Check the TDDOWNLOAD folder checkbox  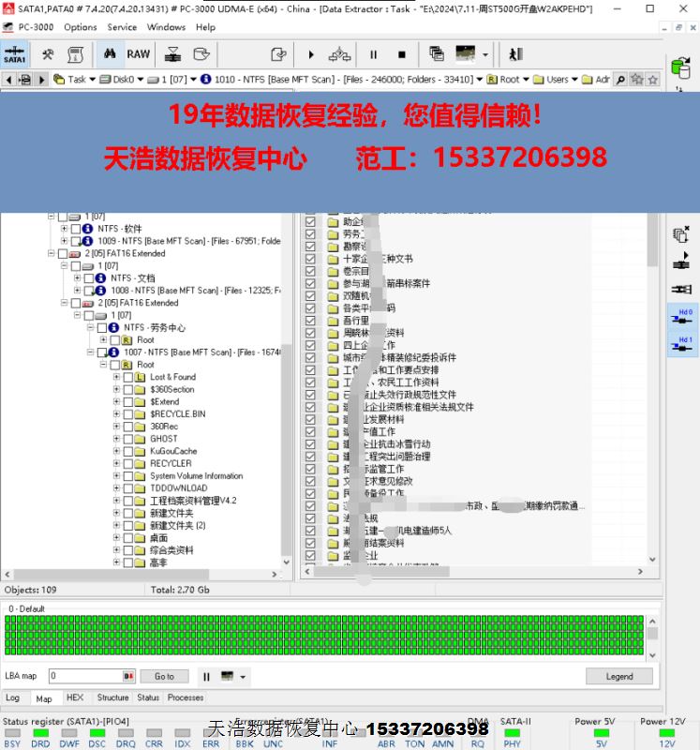[128, 488]
